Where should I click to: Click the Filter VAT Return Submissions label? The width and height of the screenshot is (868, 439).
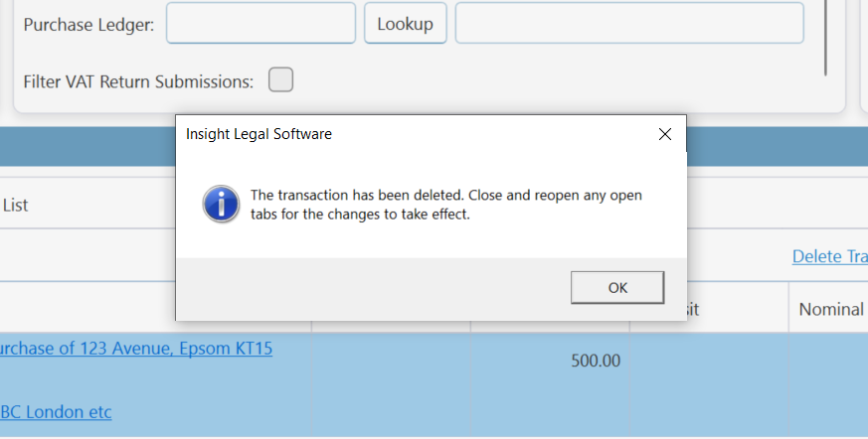(138, 81)
